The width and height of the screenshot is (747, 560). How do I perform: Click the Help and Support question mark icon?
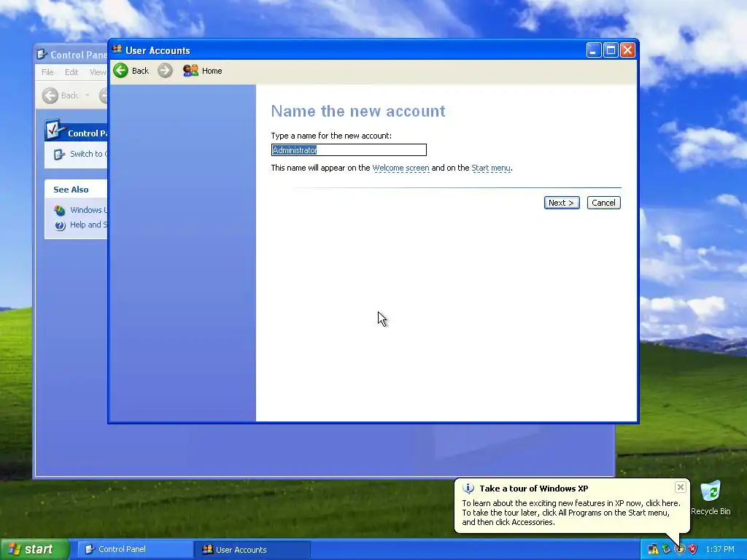pyautogui.click(x=60, y=225)
